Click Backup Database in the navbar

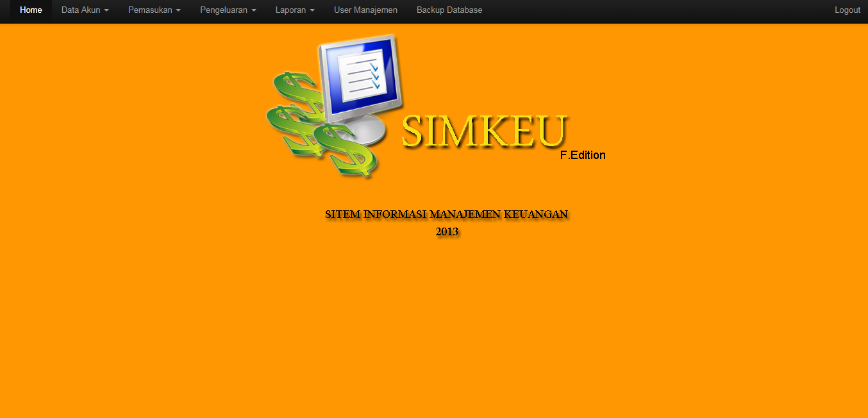coord(449,10)
